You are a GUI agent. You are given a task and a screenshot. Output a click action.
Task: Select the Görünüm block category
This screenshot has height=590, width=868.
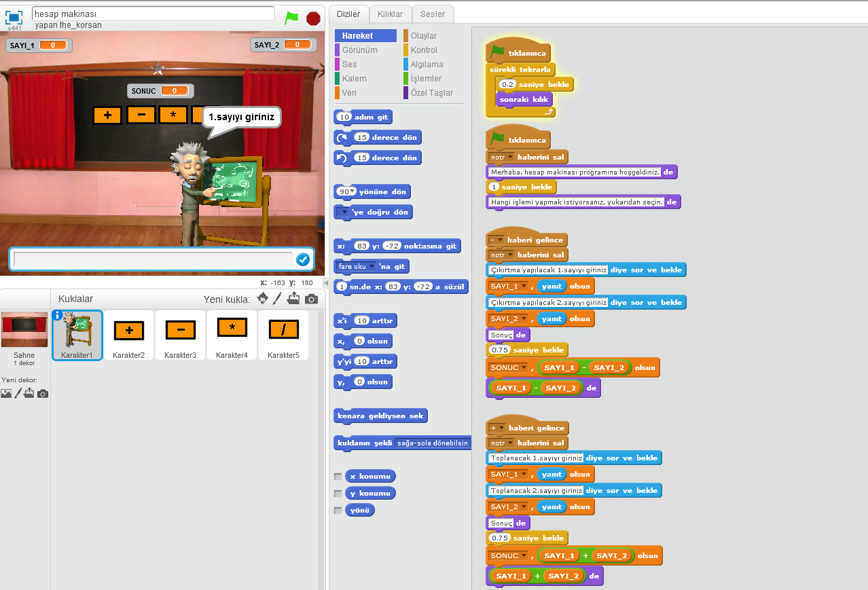tap(360, 50)
